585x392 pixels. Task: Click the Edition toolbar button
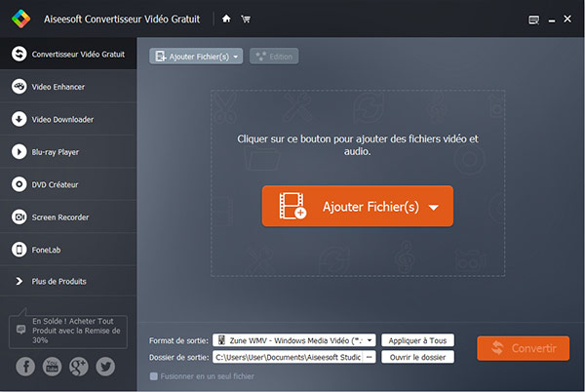click(x=274, y=57)
